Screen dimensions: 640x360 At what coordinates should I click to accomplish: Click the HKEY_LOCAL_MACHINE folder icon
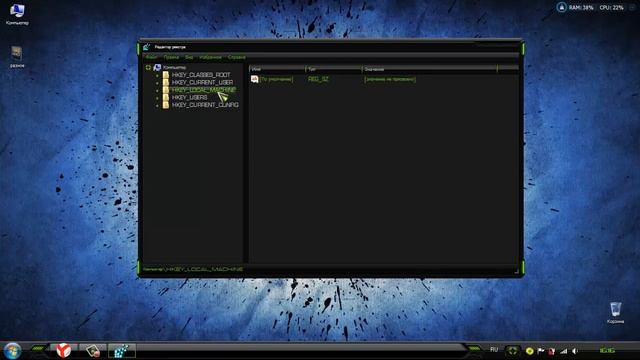click(166, 90)
